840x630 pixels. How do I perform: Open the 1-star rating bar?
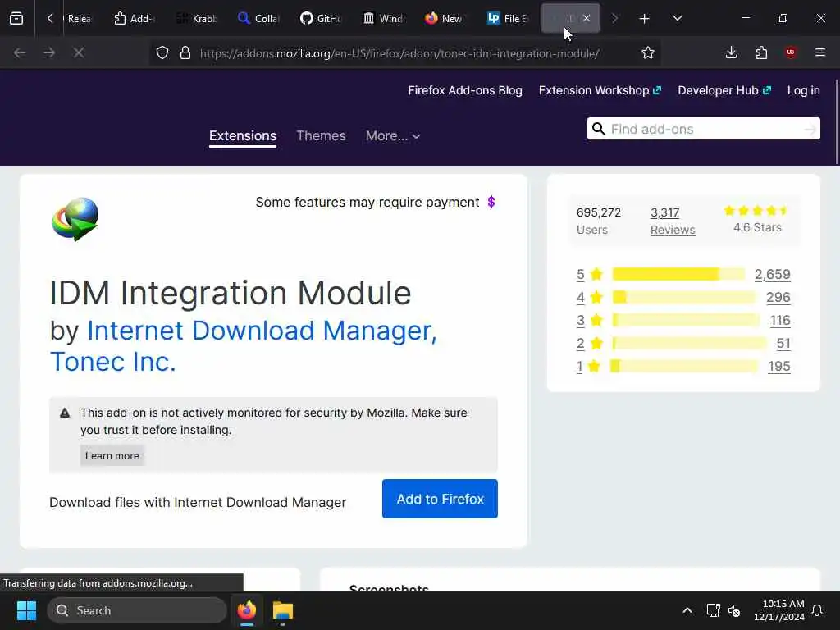(x=684, y=367)
